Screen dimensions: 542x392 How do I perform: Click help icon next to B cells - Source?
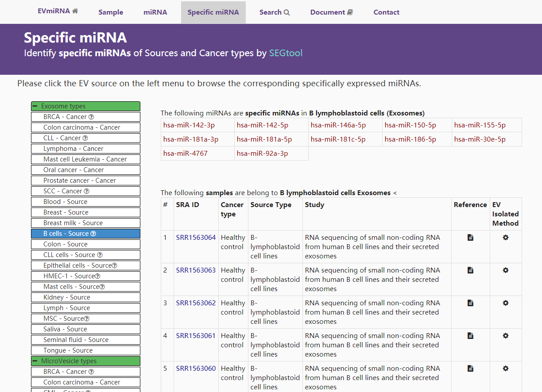(93, 234)
